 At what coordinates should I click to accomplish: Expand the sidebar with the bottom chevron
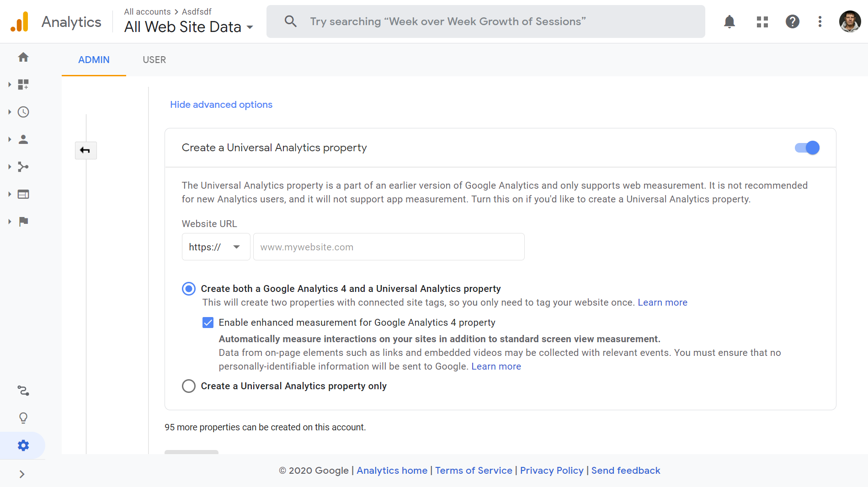pos(22,474)
